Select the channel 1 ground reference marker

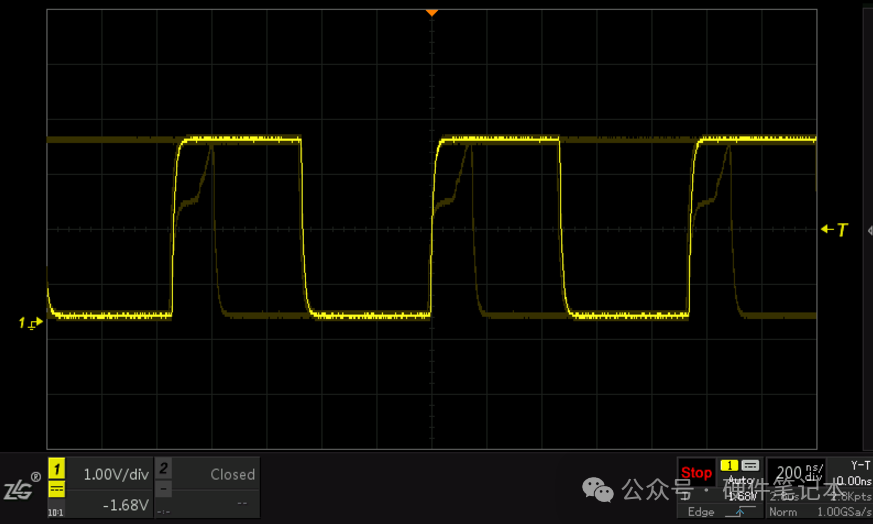click(30, 323)
